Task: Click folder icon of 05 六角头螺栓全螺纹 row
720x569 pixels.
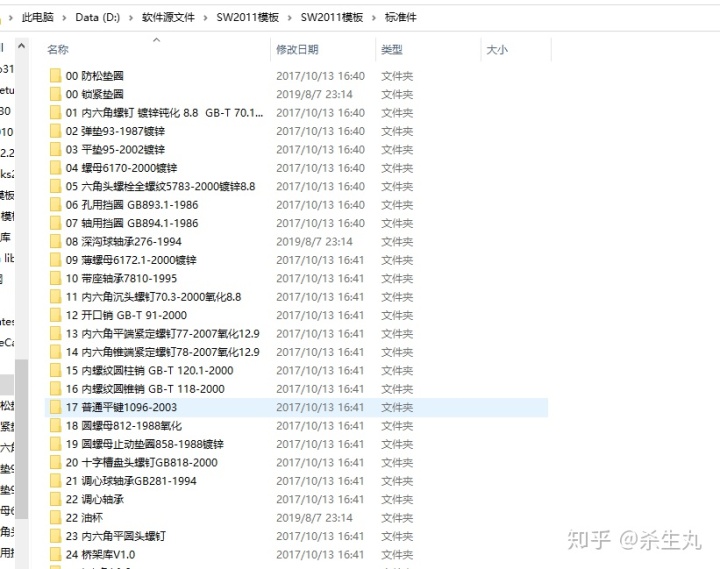Action: pyautogui.click(x=55, y=186)
